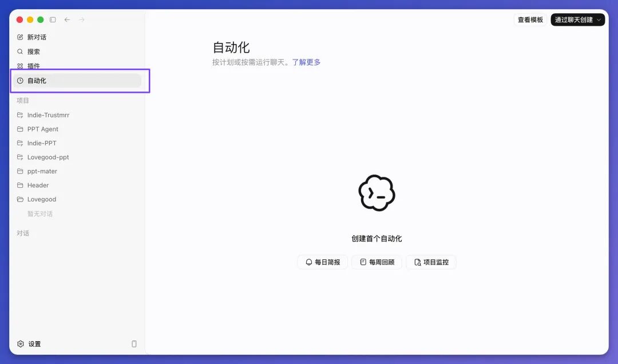Viewport: 618px width, 364px height.
Task: Click the folder icon beside ppt-mater
Action: click(20, 171)
